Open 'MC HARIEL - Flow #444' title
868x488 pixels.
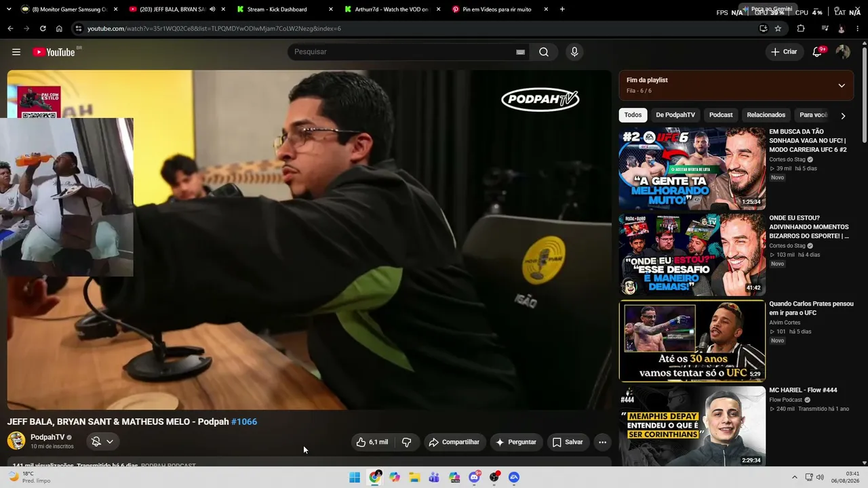[803, 390]
